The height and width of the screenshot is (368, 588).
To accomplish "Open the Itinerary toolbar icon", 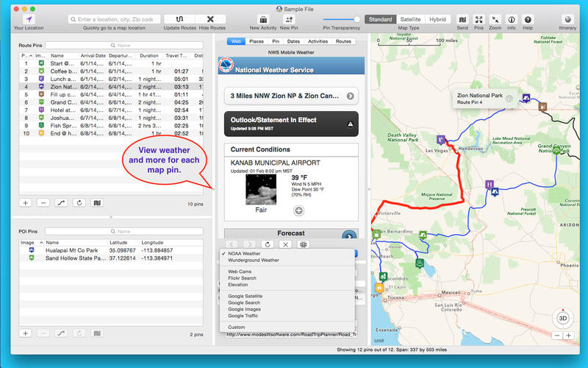I will (x=567, y=20).
